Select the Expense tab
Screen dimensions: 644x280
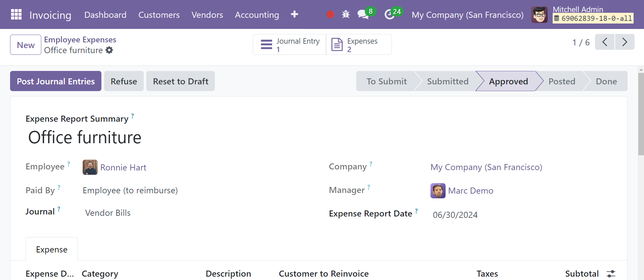click(x=52, y=249)
